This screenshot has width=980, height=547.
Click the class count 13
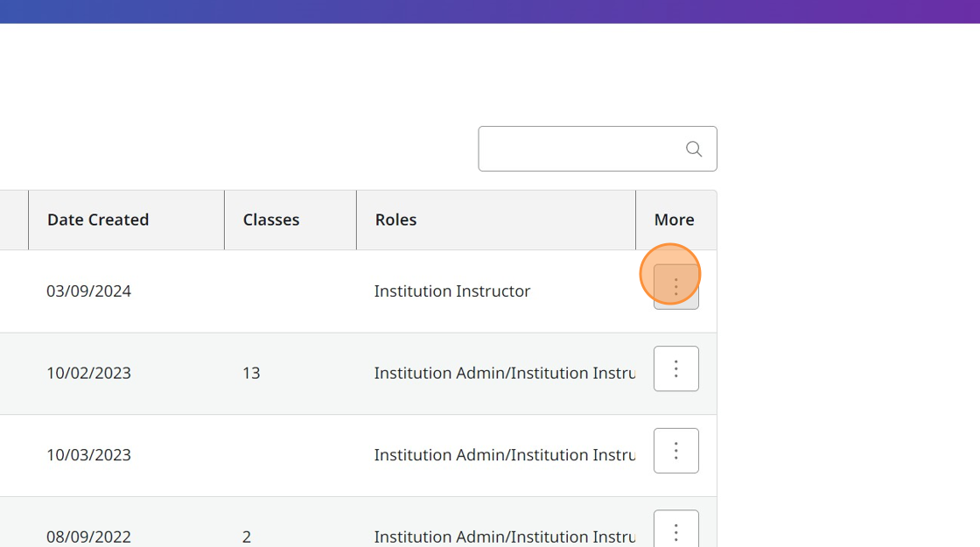(x=251, y=373)
